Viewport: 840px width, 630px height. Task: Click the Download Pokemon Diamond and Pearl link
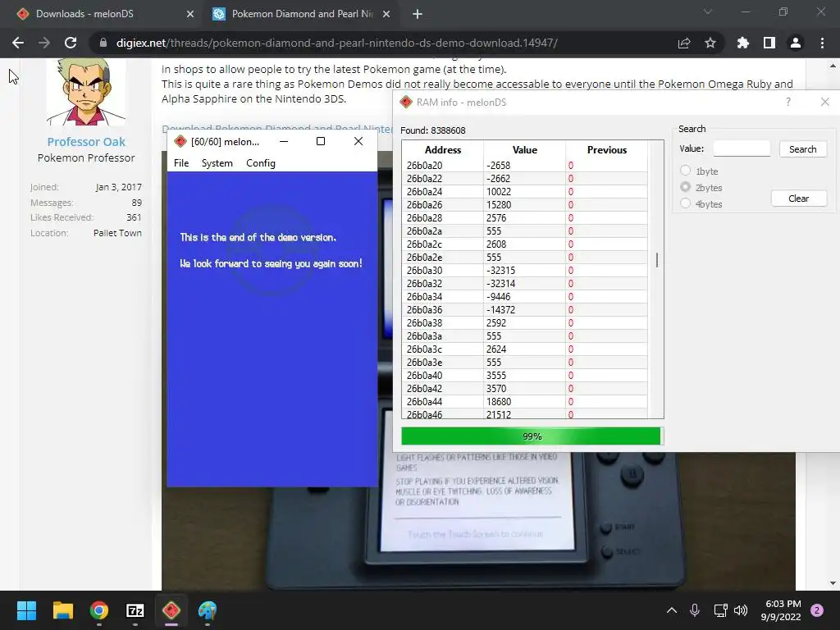[277, 129]
